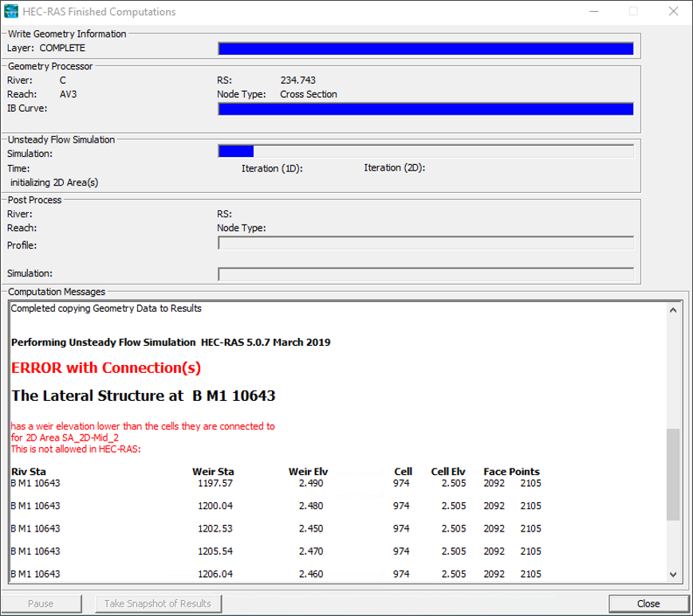Open the HEC-RAS title bar icon menu
The width and height of the screenshot is (693, 616).
(x=14, y=12)
